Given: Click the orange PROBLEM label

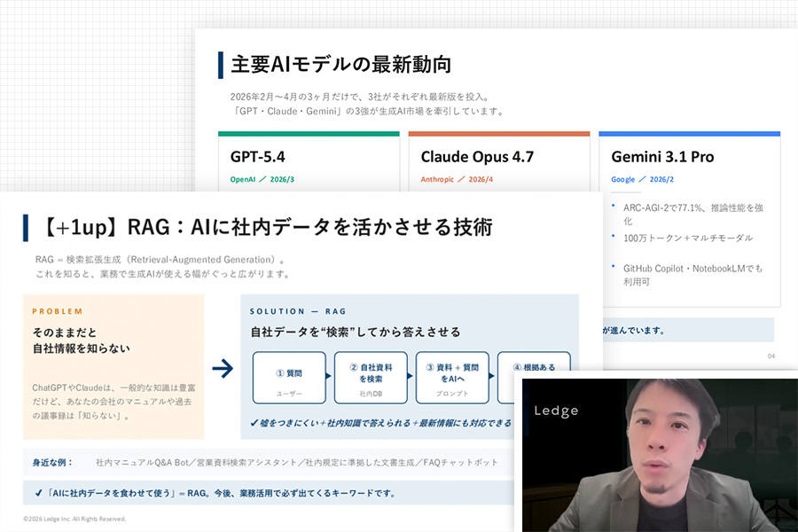Looking at the screenshot, I should coord(57,311).
